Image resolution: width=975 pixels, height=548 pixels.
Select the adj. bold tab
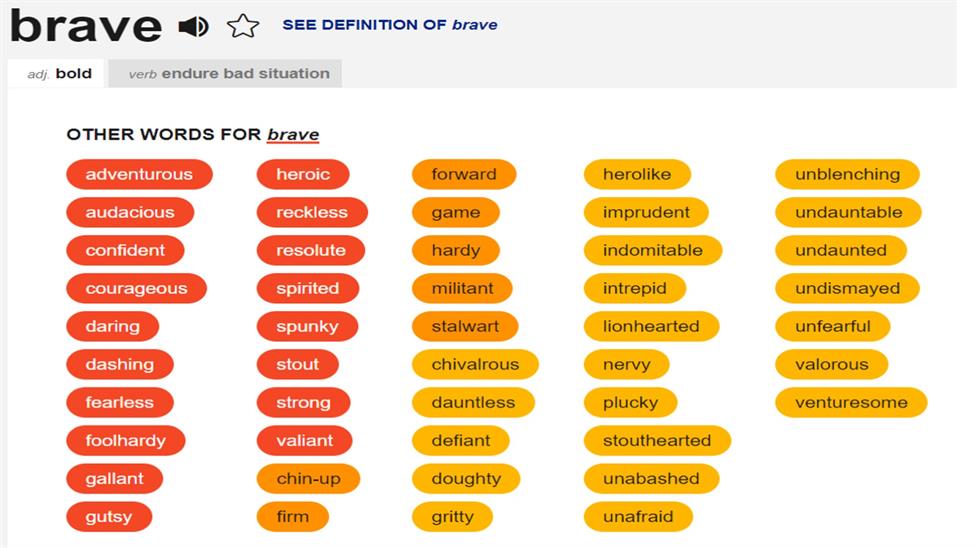[x=59, y=73]
